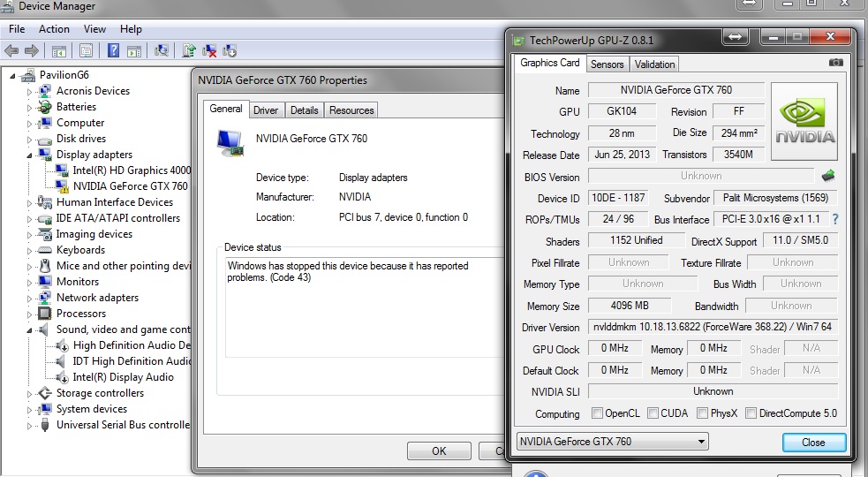Click the Update Driver Software toolbar icon
Image resolution: width=868 pixels, height=477 pixels.
[x=189, y=51]
